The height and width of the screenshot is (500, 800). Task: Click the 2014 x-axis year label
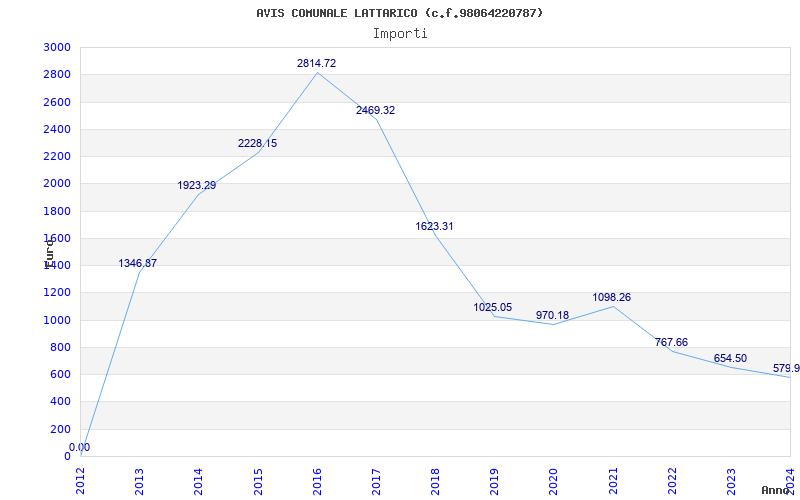pyautogui.click(x=198, y=482)
